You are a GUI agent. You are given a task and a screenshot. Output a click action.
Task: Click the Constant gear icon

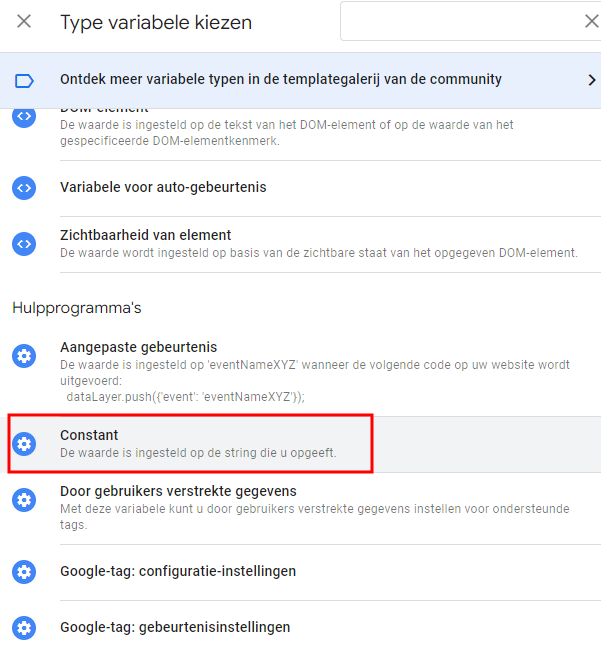[x=24, y=443]
